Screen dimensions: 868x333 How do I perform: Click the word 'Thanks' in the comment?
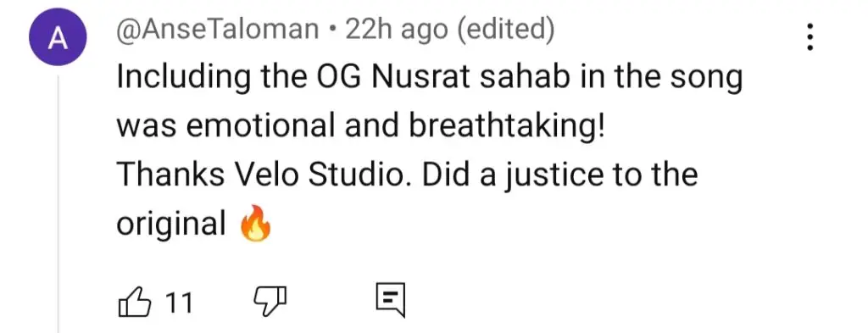[x=170, y=175]
